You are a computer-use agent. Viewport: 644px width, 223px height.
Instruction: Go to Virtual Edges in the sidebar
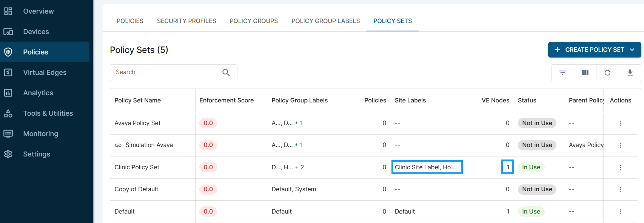click(45, 73)
